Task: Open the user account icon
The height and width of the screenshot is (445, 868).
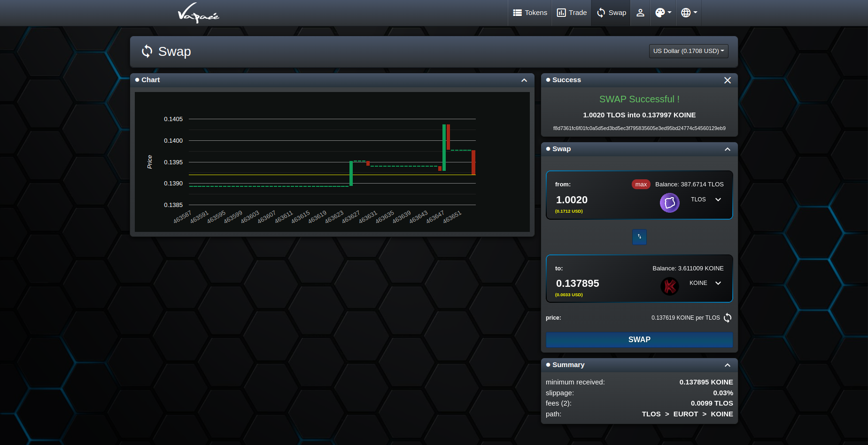Action: 640,13
